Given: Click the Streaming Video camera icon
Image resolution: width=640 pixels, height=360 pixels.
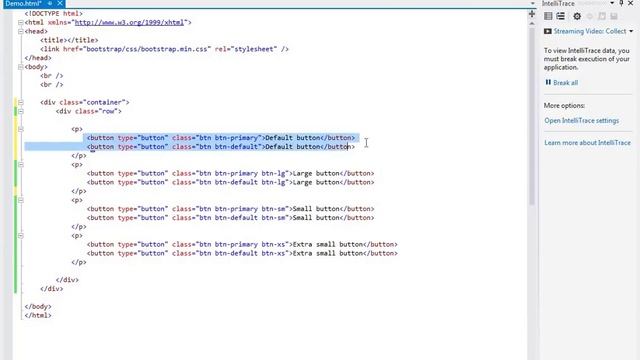Looking at the screenshot, I should (x=547, y=31).
